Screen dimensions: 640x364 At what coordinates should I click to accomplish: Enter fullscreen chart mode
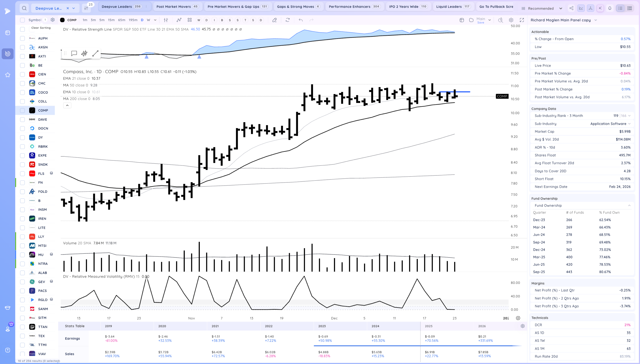tap(522, 20)
